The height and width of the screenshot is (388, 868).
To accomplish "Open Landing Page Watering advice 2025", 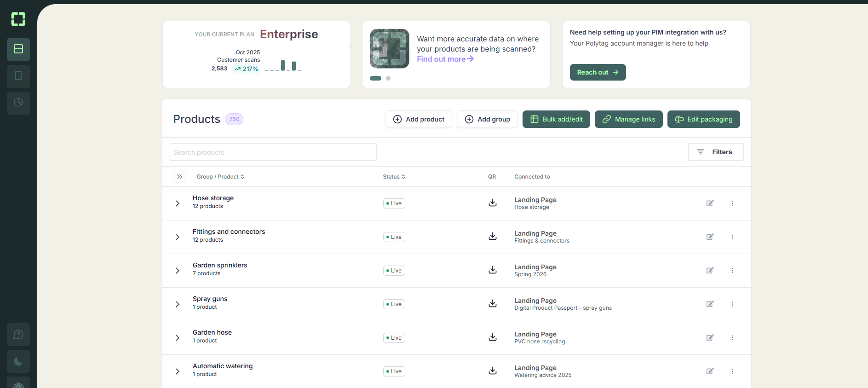I will 543,371.
